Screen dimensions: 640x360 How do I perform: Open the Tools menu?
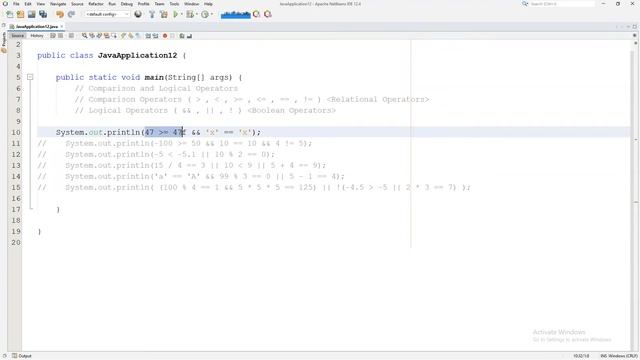174,4
